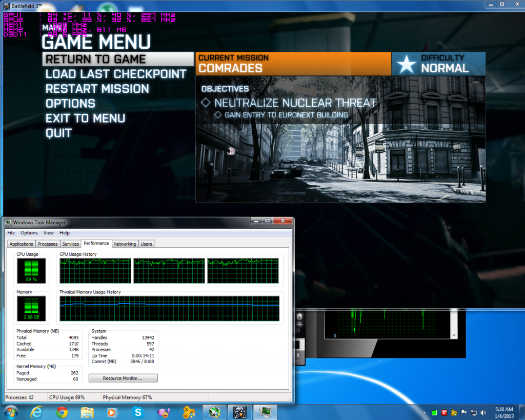Click down arrow on the monitoring graph scrollbar
The height and width of the screenshot is (420, 525).
pyautogui.click(x=454, y=335)
